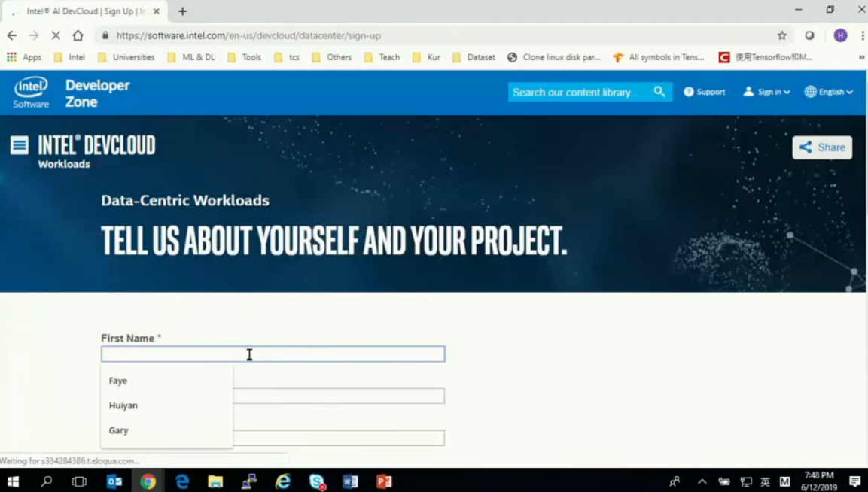Image resolution: width=868 pixels, height=492 pixels.
Task: Switch to Chrome on the taskbar
Action: [148, 481]
